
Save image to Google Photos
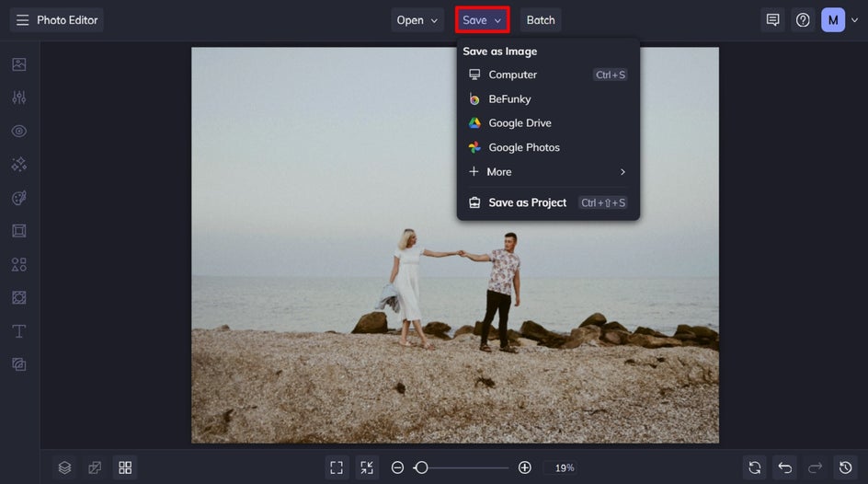(548, 147)
